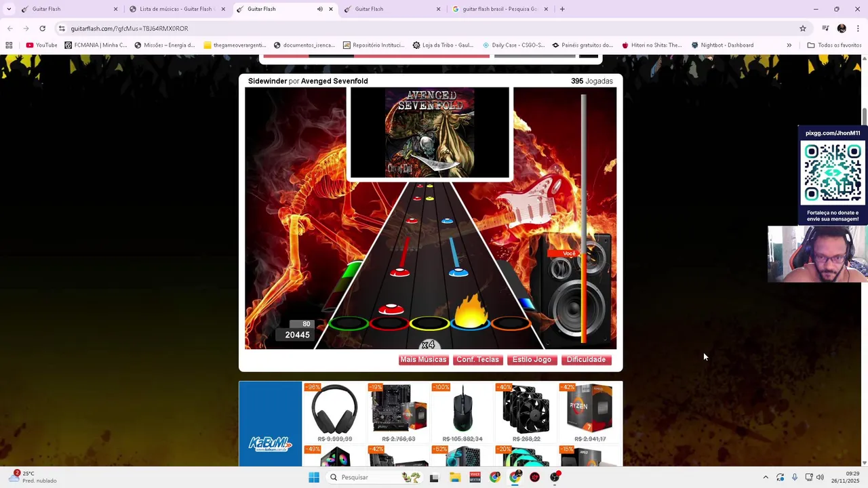This screenshot has height=488, width=868.
Task: Open the weather widget showing 25°C
Action: [32, 477]
